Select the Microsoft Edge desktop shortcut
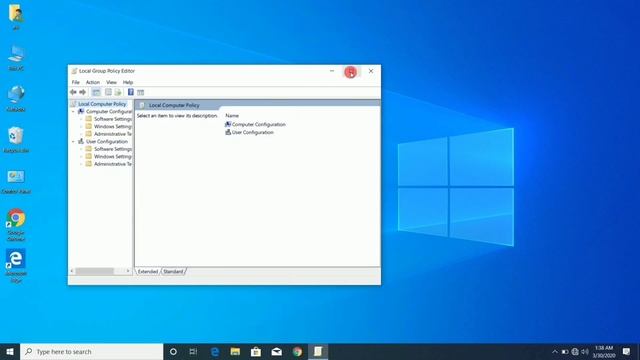Screen dimensions: 640x360 [16, 266]
